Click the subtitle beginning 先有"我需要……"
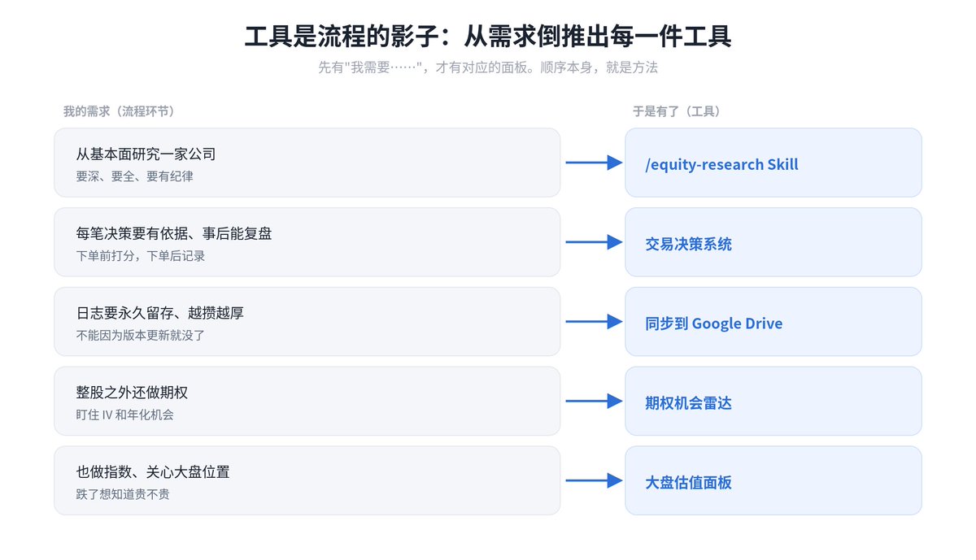976x560 pixels. [x=488, y=67]
